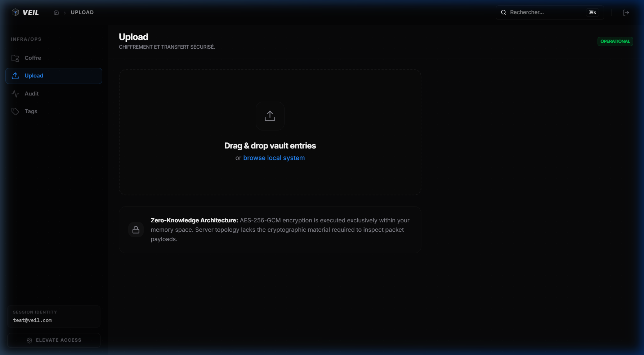The image size is (644, 355).
Task: Click the Upload arrow icon in sidebar
Action: pyautogui.click(x=15, y=76)
